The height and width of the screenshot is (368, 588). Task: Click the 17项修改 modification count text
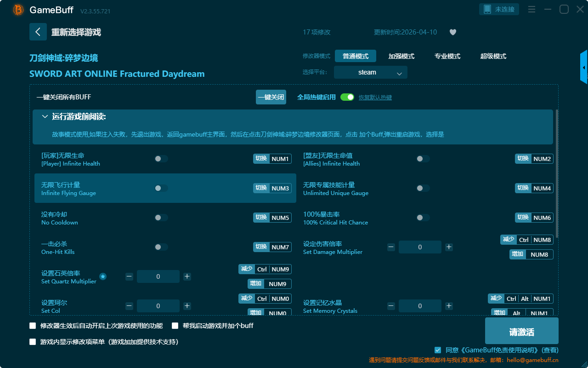click(x=317, y=32)
